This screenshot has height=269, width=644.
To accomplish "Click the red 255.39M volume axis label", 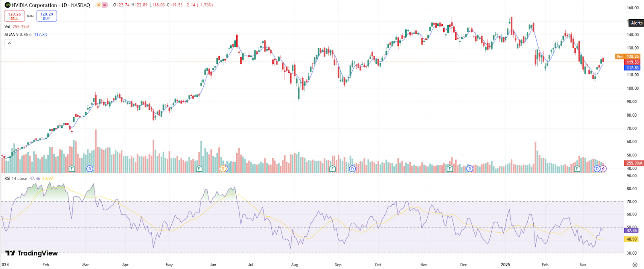I will click(x=634, y=163).
